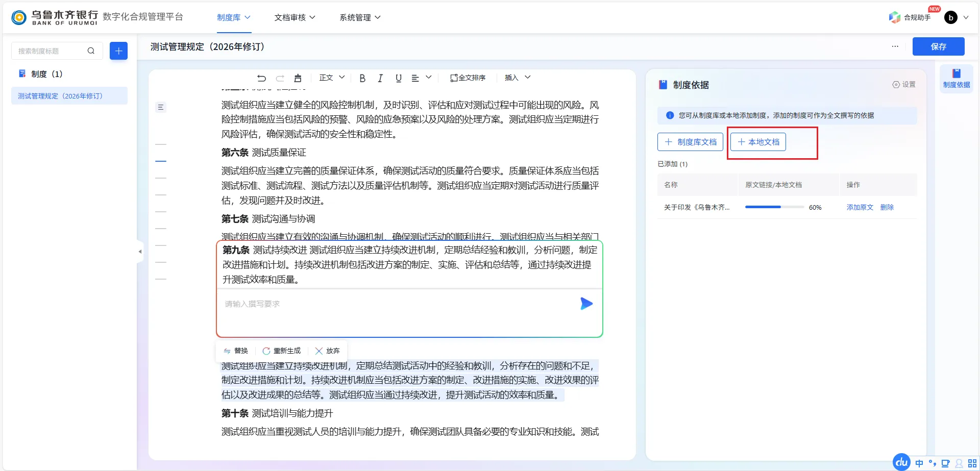Viewport: 980px width, 471px height.
Task: Click the 保存 button
Action: 938,46
